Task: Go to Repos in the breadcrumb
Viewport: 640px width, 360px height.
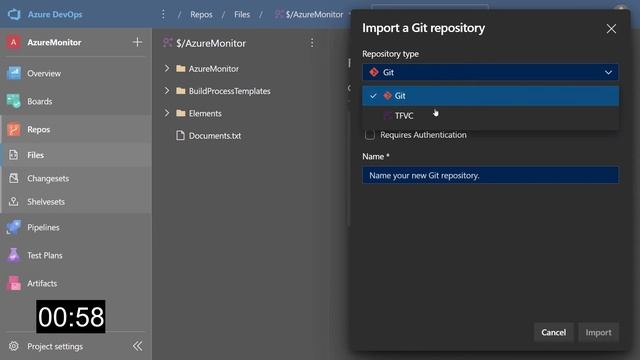Action: pos(201,14)
